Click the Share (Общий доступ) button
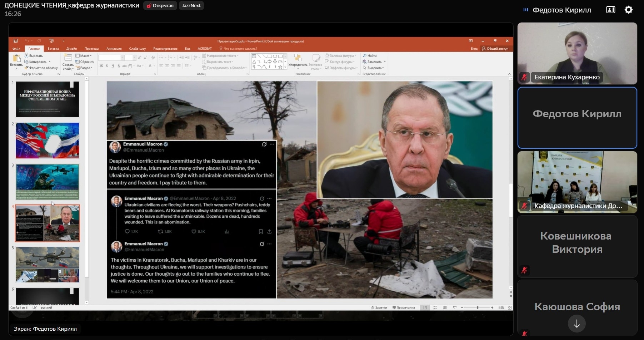 point(495,49)
